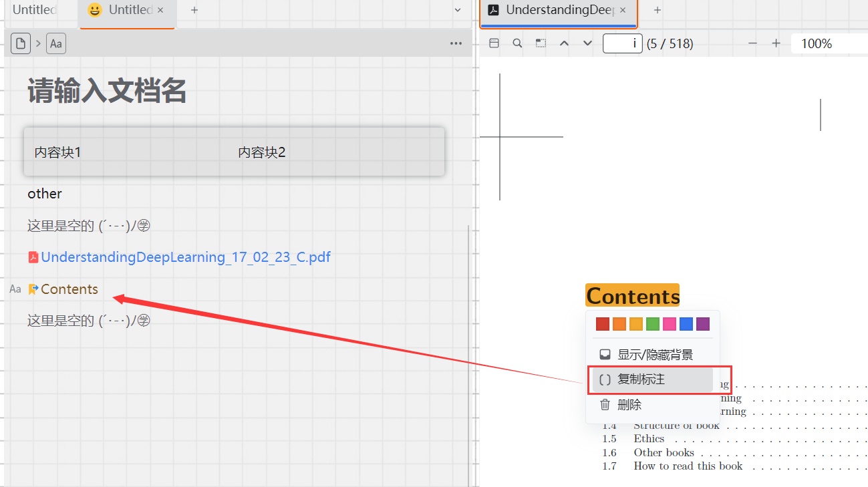
Task: Click the rectangle annotation select icon
Action: pyautogui.click(x=541, y=43)
